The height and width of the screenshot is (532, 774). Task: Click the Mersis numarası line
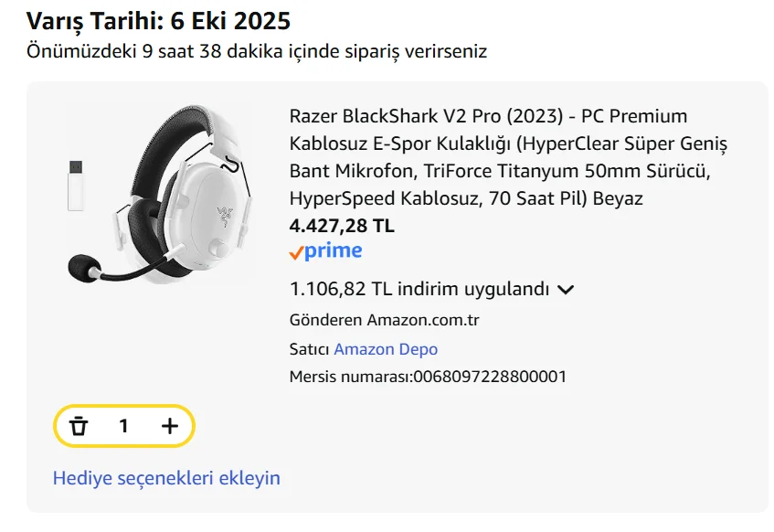428,376
